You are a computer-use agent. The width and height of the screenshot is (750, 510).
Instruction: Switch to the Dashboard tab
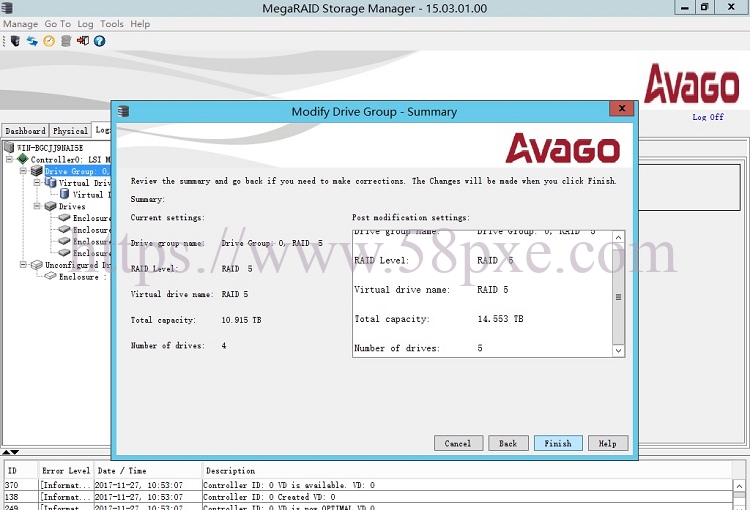tap(25, 131)
